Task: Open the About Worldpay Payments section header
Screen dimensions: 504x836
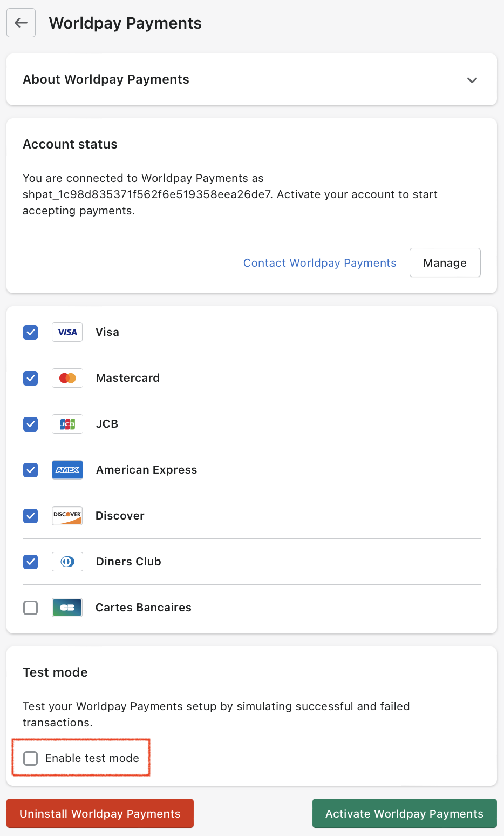Action: [x=106, y=79]
